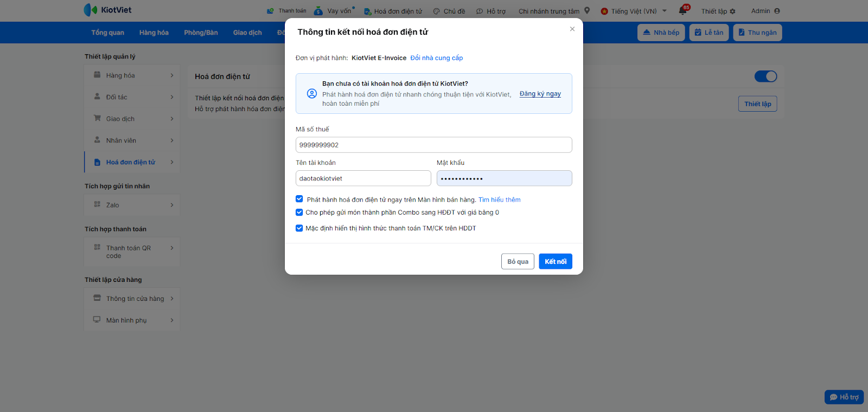Screen dimensions: 868x412
Task: Uncheck Phát hành hoá đơn điện tử checkbox
Action: coord(299,199)
